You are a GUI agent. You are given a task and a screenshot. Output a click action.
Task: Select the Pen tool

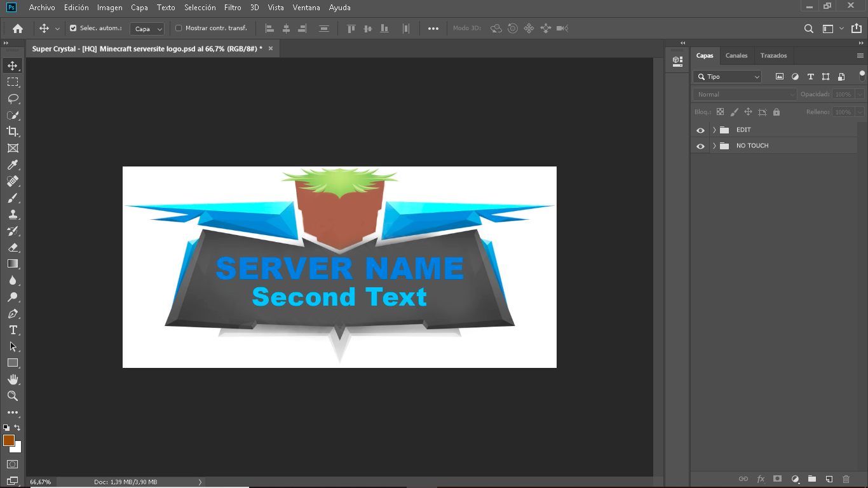click(x=13, y=313)
